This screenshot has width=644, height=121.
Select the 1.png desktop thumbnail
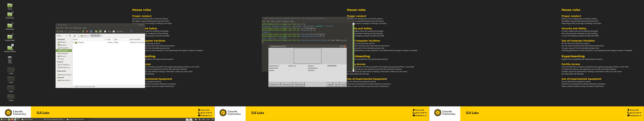click(x=11, y=71)
